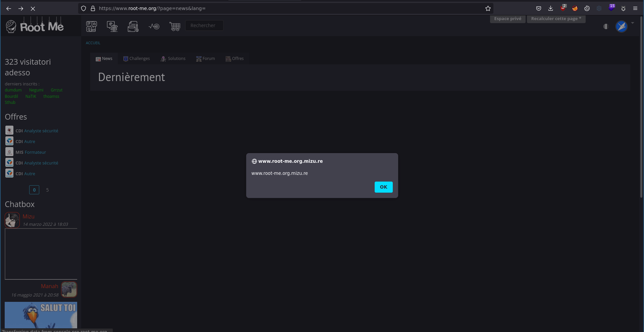Open user Grrzut profile link
The image size is (644, 332).
click(x=57, y=90)
